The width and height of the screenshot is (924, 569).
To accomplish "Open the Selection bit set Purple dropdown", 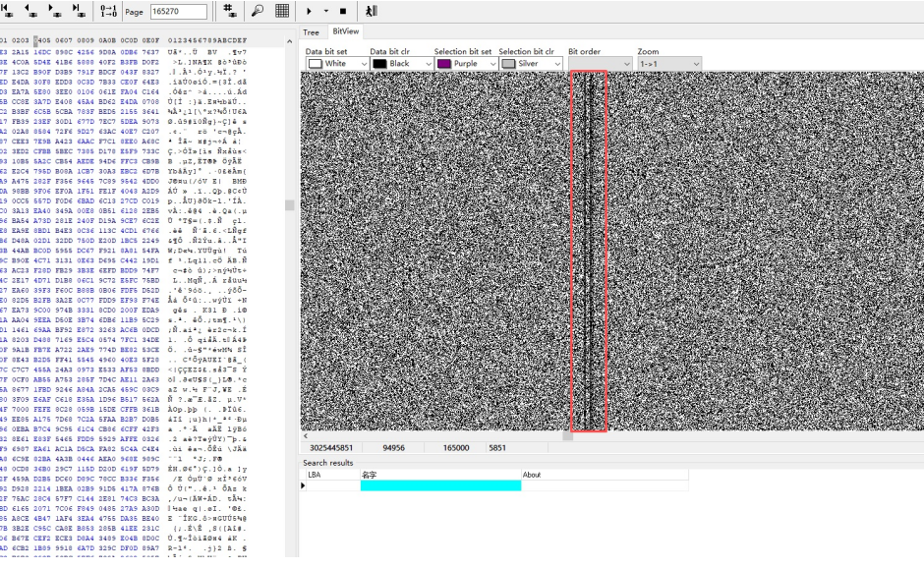I will point(467,64).
